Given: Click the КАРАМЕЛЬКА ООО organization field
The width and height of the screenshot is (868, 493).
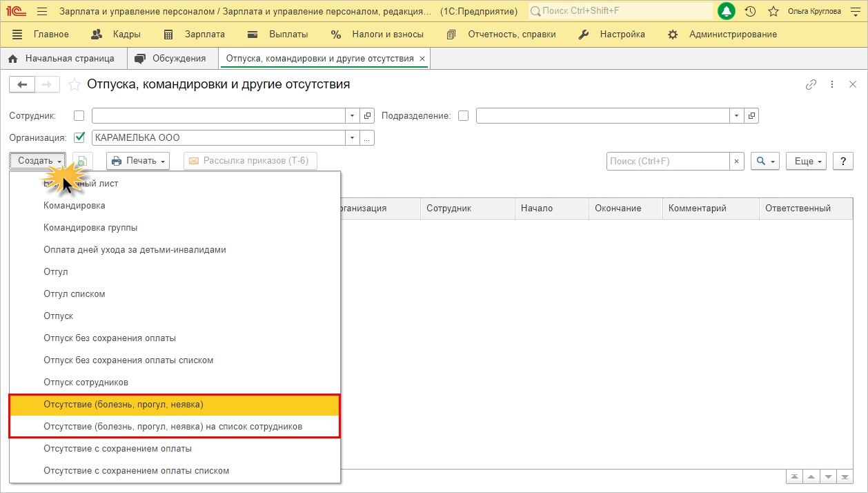Looking at the screenshot, I should click(219, 138).
